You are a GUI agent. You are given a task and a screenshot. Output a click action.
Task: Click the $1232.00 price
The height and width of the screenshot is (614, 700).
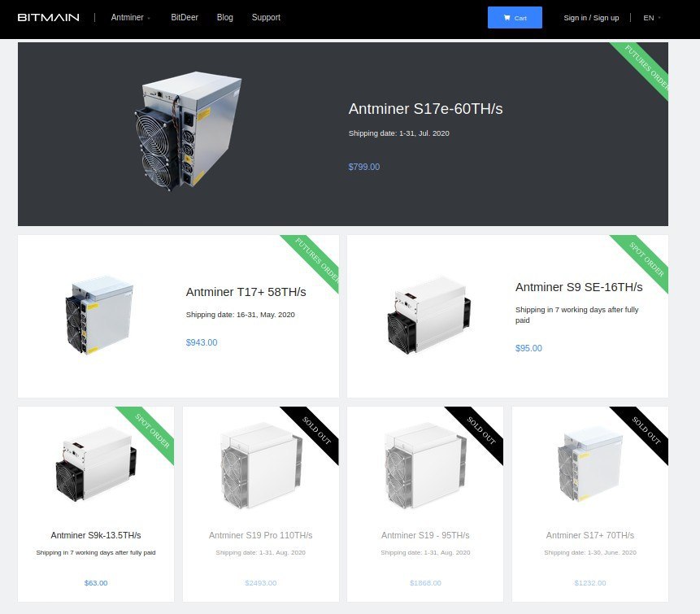(x=590, y=583)
